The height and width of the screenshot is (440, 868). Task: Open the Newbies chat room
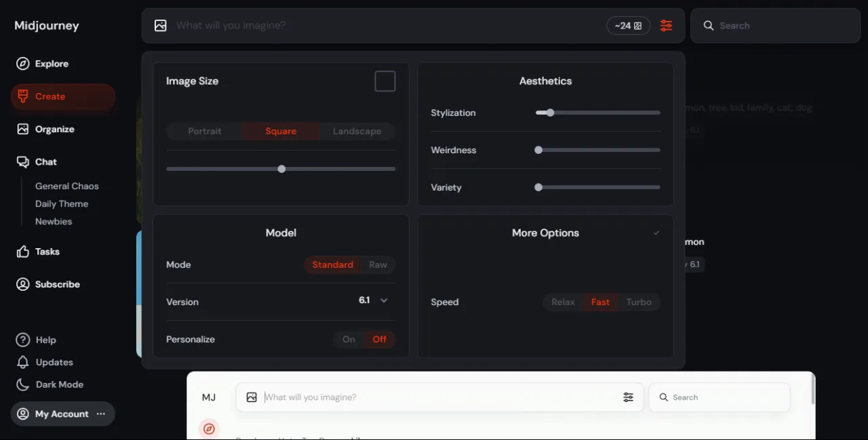54,221
